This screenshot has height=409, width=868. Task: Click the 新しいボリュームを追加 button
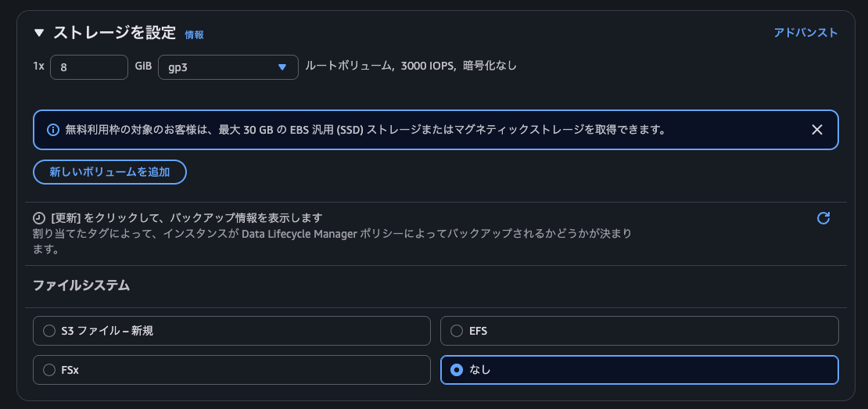tap(109, 172)
